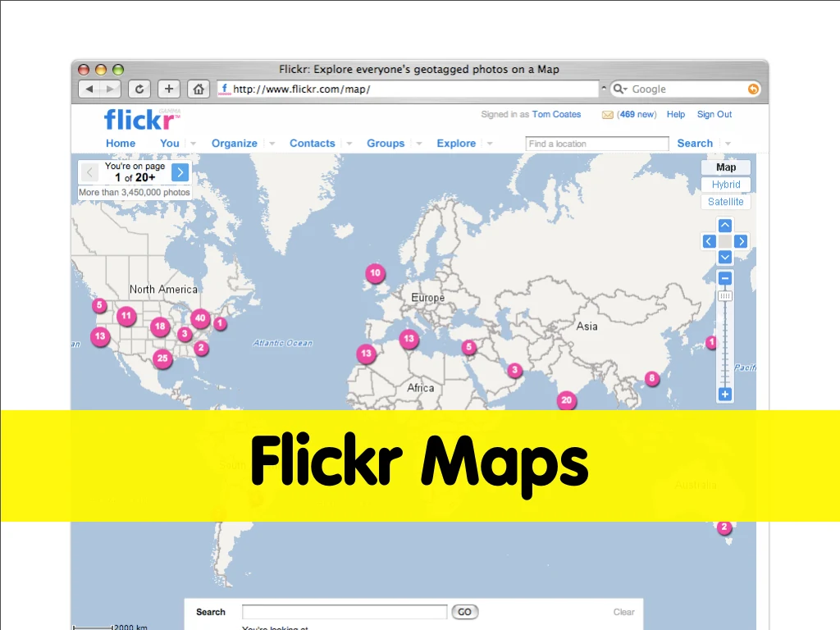Switch map view to Satellite

click(726, 202)
